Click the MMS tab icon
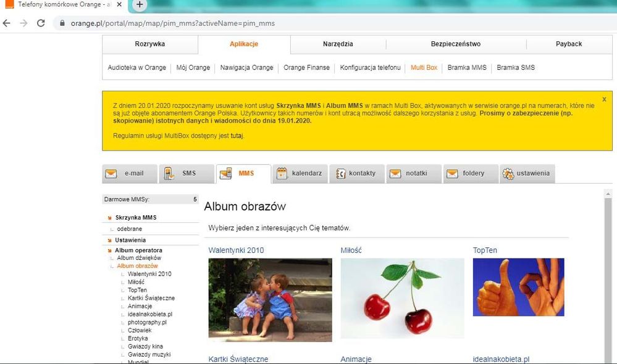Screen dimensions: 617x364 click(x=226, y=173)
